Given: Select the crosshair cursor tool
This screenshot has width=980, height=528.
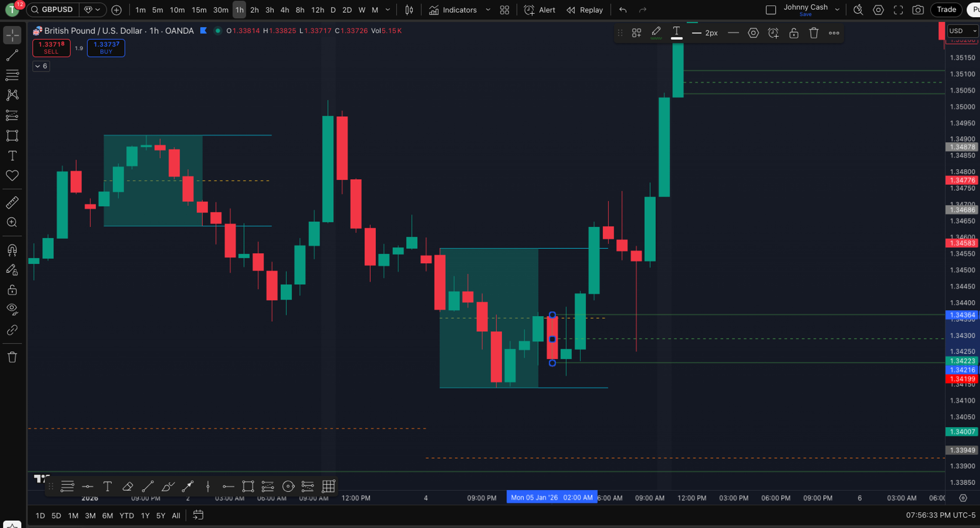Looking at the screenshot, I should point(12,35).
